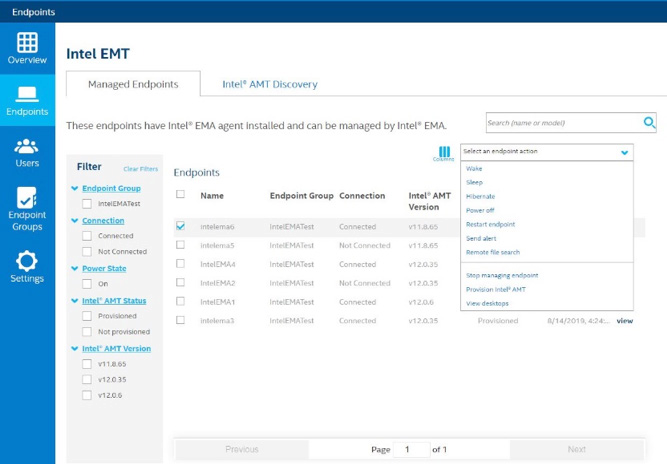
Task: Choose Send alert from the action menu
Action: (481, 238)
